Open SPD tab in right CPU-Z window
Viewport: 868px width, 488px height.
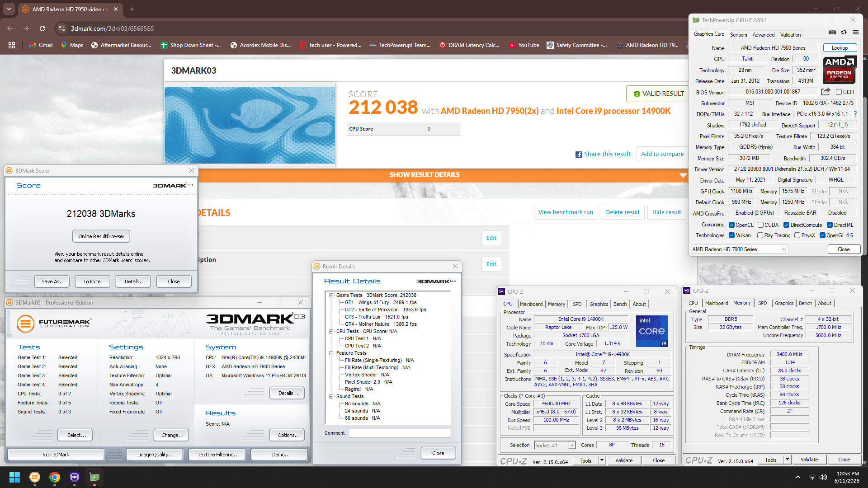[762, 303]
